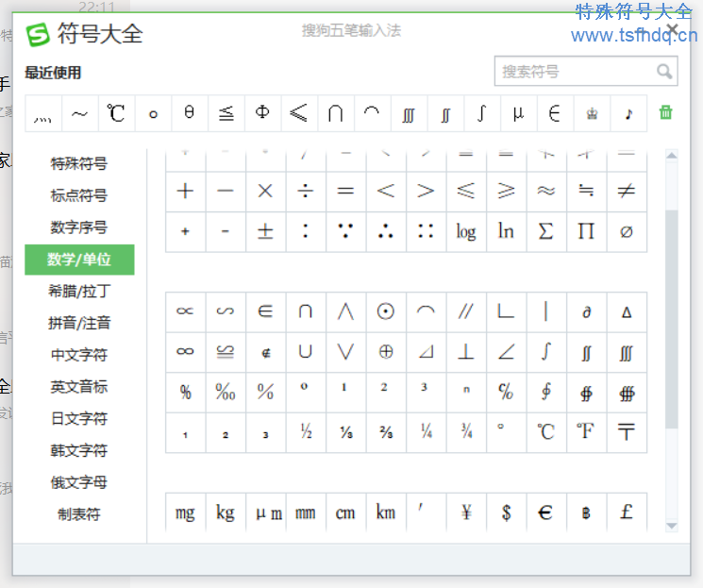This screenshot has width=703, height=588.
Task: Insert the infinity ∞ symbol
Action: [x=185, y=351]
